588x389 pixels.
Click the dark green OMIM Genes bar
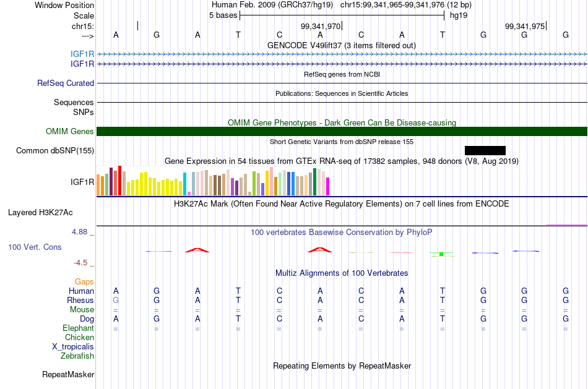(342, 132)
